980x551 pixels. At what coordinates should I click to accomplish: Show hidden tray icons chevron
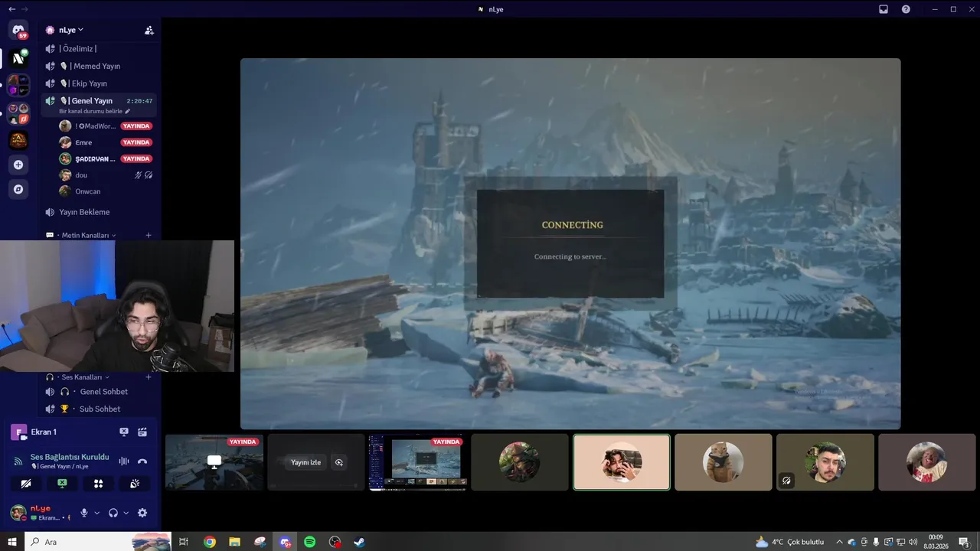click(x=839, y=542)
